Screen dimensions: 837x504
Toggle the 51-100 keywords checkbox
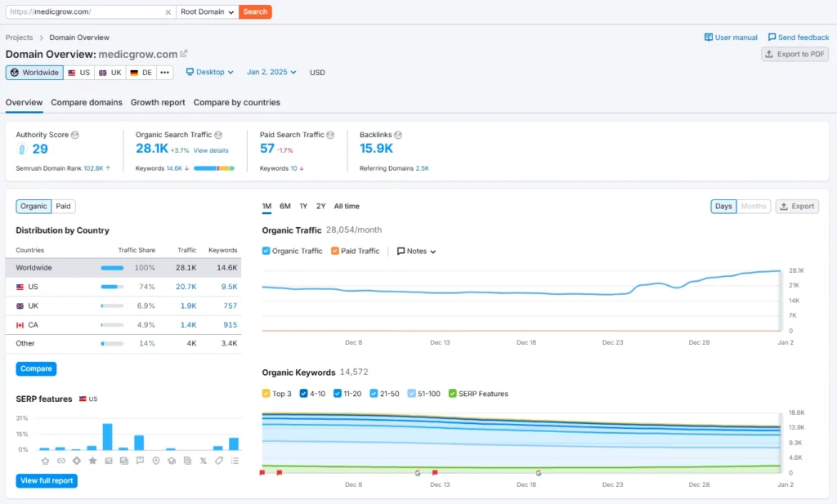(411, 394)
